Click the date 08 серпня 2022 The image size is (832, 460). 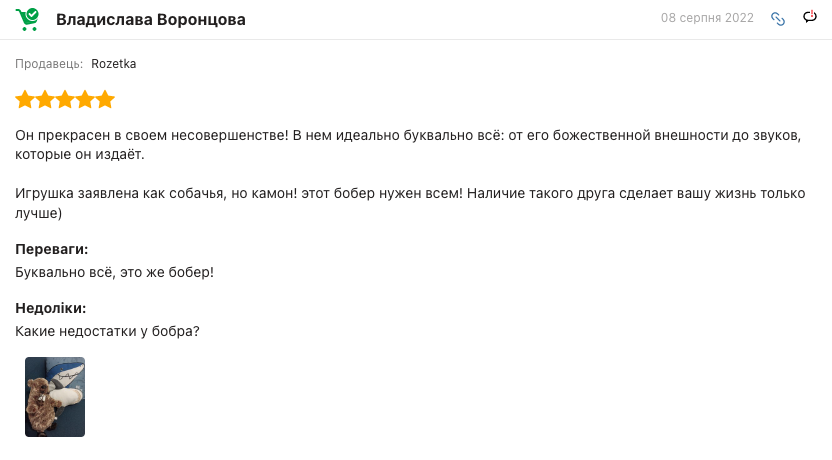pos(707,18)
